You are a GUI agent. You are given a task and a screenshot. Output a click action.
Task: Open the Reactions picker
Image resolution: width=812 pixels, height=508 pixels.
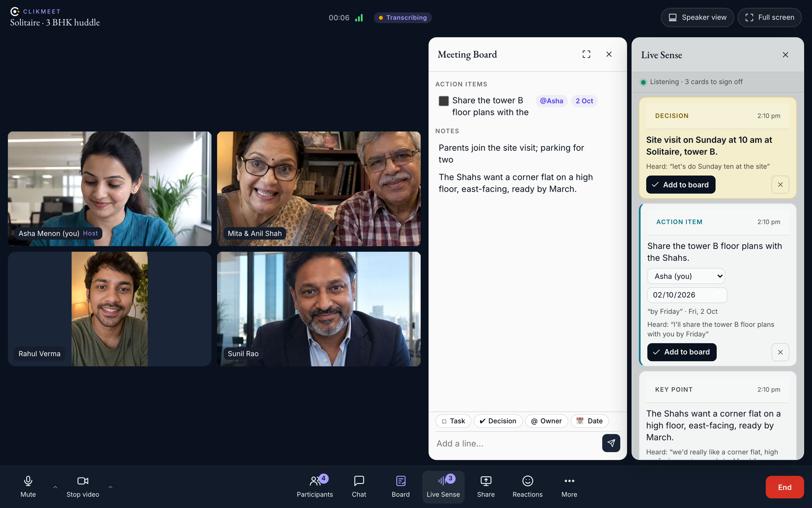(527, 487)
